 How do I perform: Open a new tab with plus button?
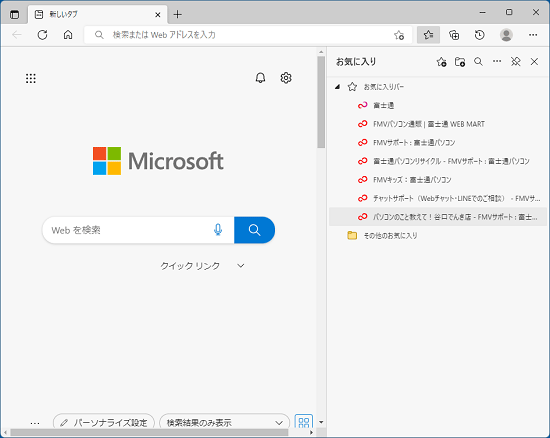pyautogui.click(x=177, y=14)
